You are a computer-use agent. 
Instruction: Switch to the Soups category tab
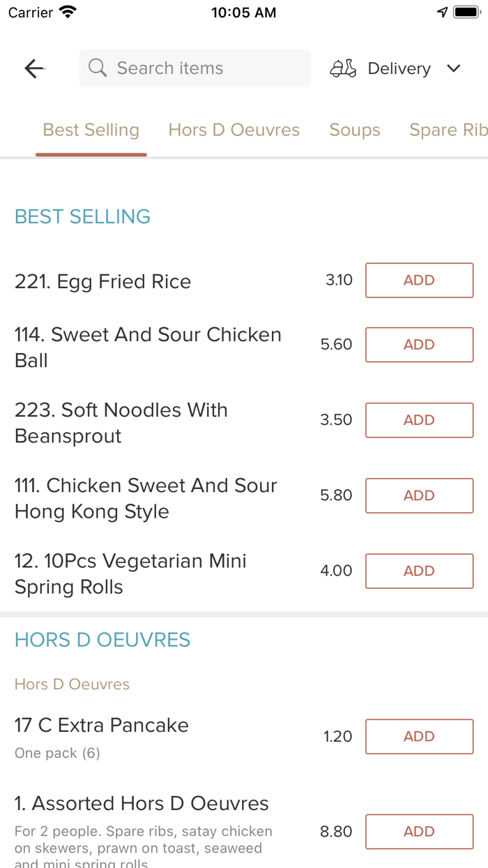click(x=355, y=130)
